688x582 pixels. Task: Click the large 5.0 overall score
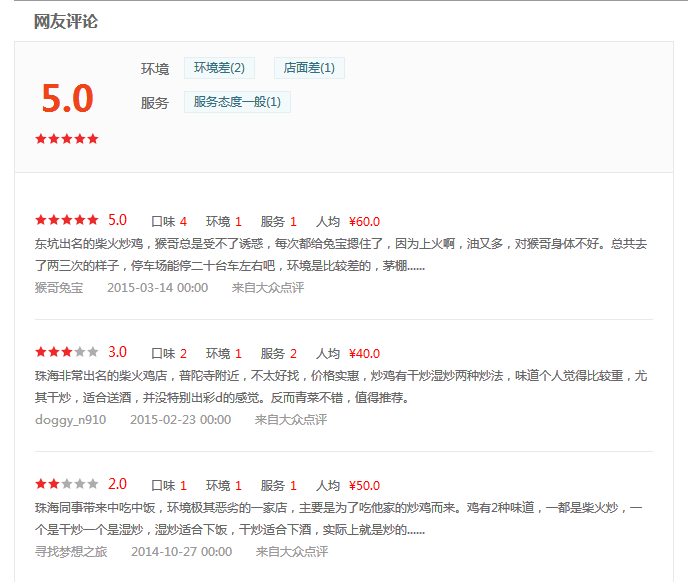[67, 98]
